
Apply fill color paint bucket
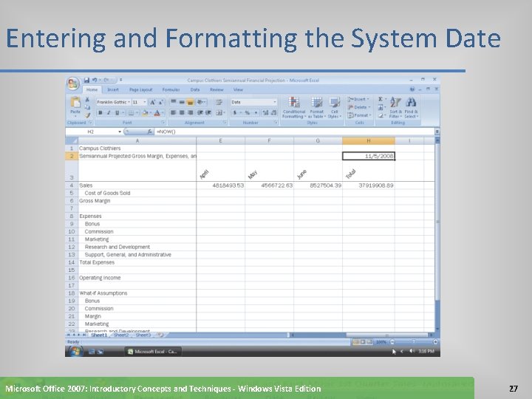146,112
